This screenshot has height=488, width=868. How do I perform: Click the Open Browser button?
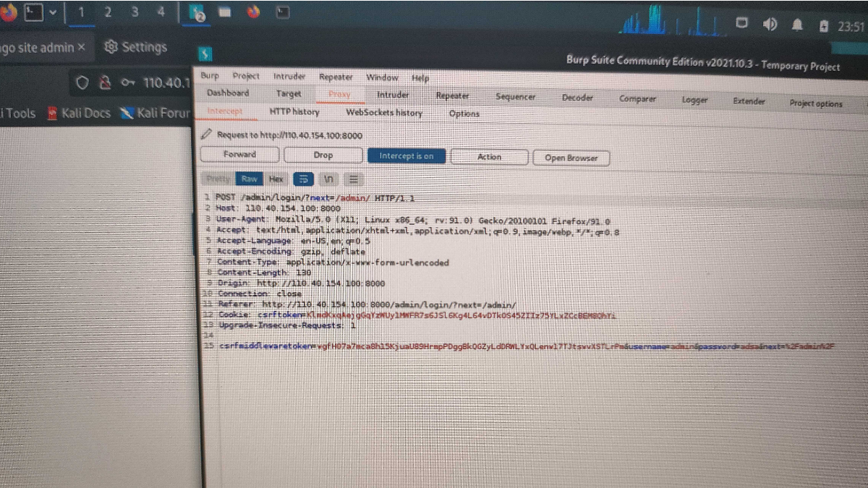point(571,158)
